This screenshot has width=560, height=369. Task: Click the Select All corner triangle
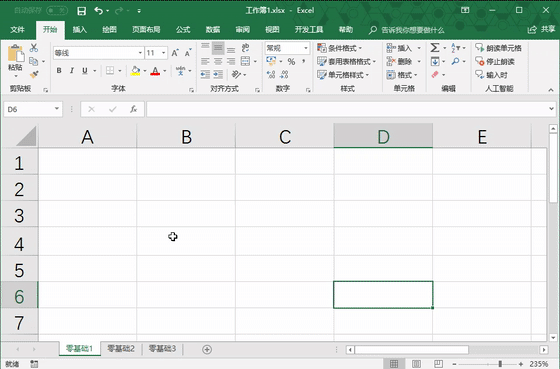coord(26,136)
